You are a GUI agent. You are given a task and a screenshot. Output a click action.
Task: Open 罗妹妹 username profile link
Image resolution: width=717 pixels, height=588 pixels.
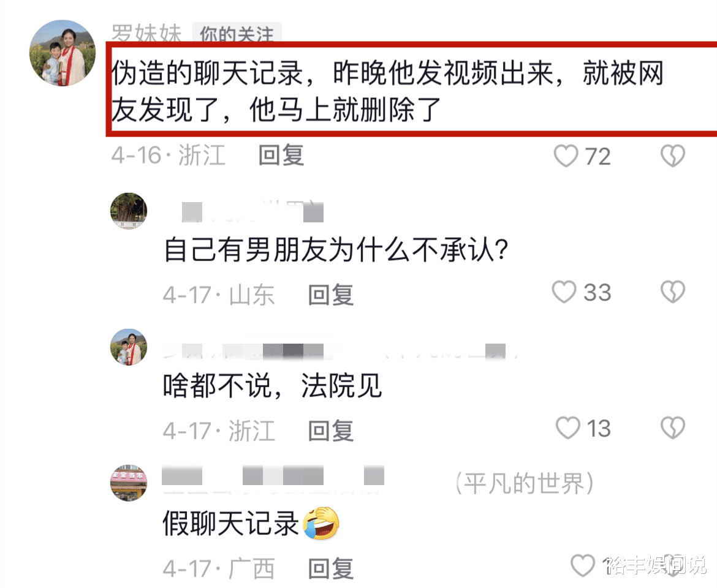[x=146, y=33]
